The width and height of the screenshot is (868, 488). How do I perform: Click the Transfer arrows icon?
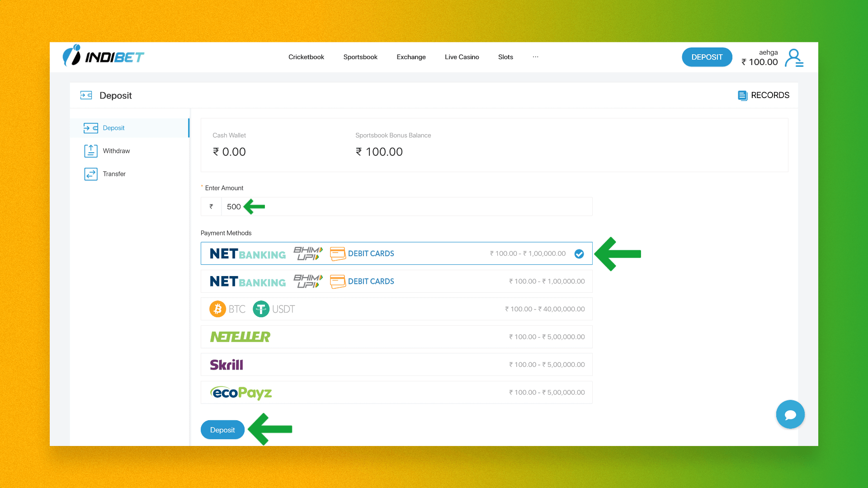click(91, 174)
